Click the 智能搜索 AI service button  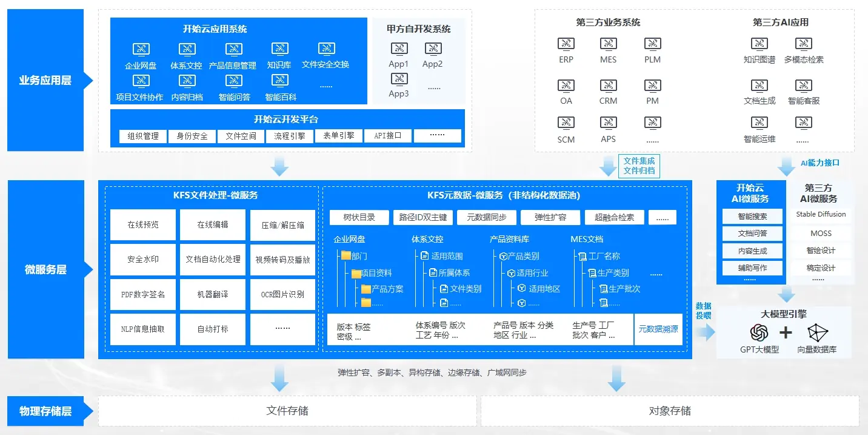tap(752, 216)
